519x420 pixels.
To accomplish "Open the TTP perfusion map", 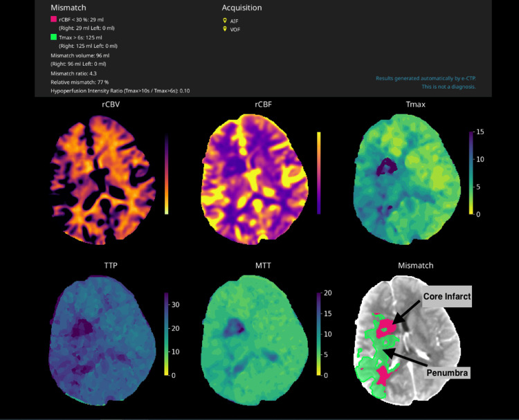I will point(102,340).
